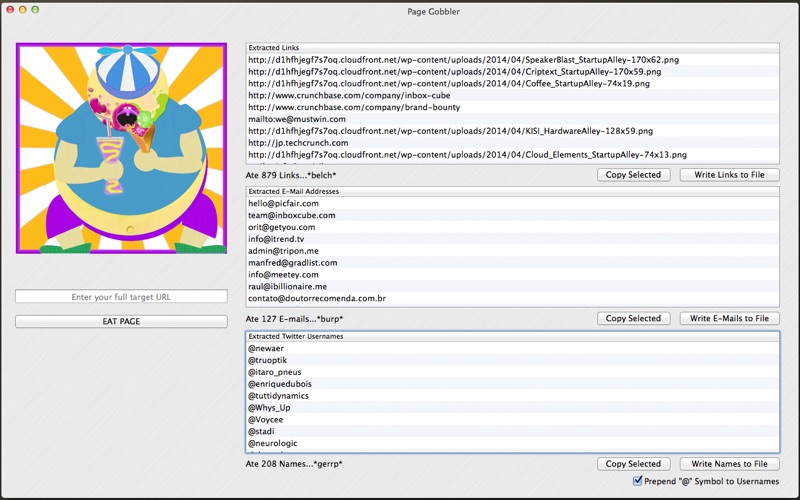Copy selected extracted links
Image resolution: width=800 pixels, height=500 pixels.
[633, 174]
